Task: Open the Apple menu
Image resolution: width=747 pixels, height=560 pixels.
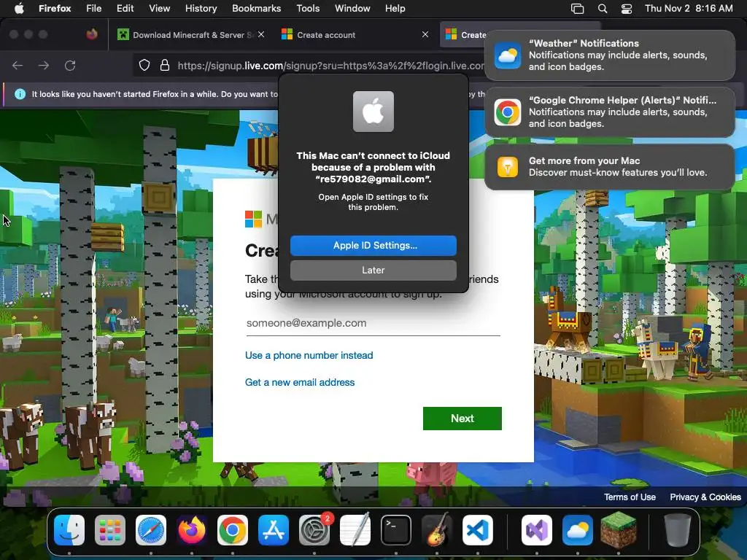Action: [x=19, y=8]
